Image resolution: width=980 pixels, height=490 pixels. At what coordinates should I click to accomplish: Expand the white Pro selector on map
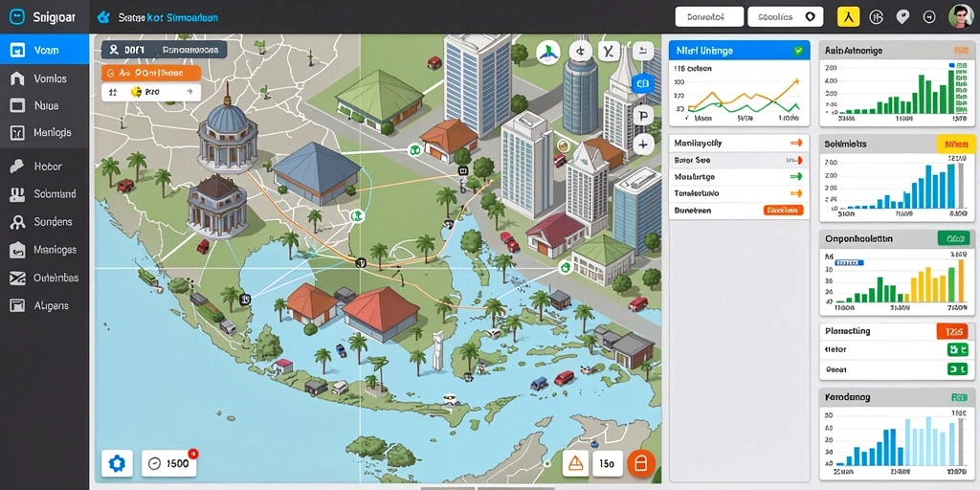coord(150,92)
